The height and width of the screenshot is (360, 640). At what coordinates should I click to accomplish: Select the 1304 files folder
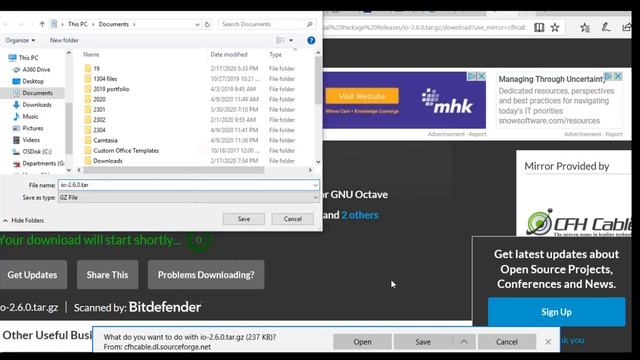(105, 79)
